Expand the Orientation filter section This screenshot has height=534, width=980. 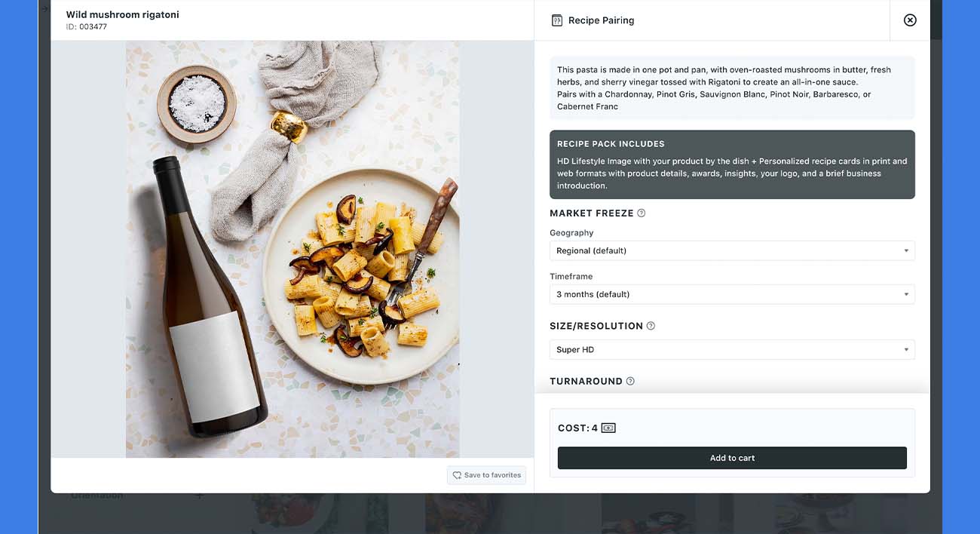point(199,494)
